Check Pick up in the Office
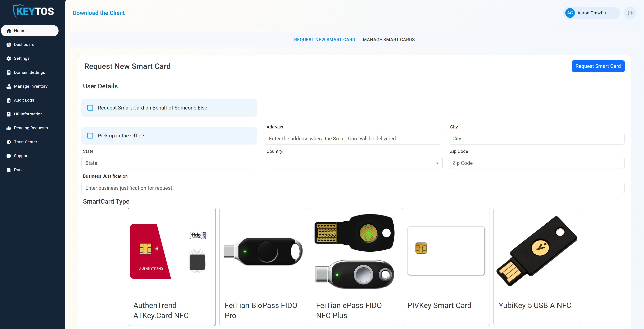 (90, 135)
